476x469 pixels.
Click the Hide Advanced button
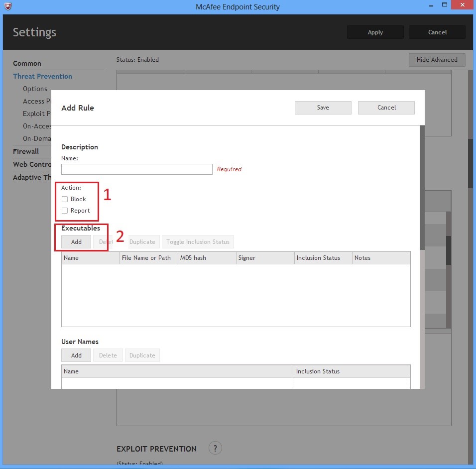coord(437,60)
